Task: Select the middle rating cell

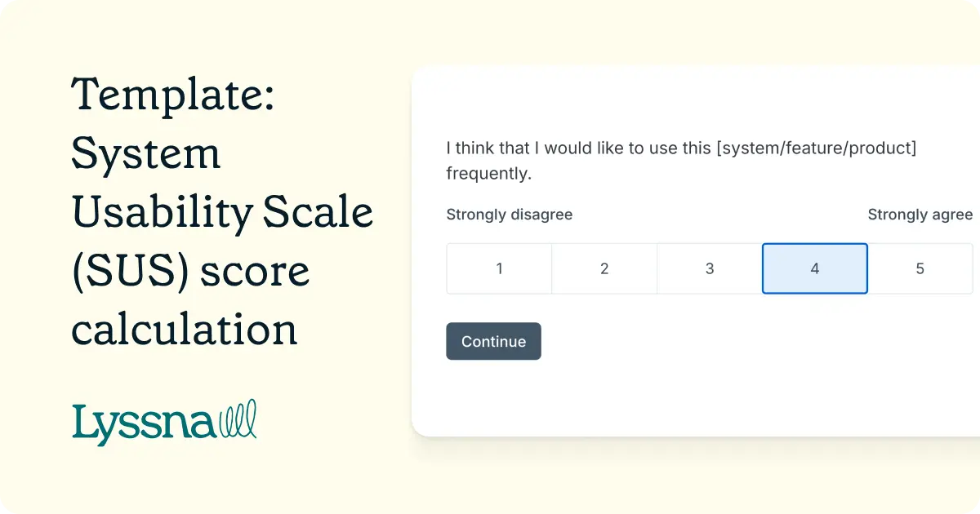Action: [x=709, y=268]
